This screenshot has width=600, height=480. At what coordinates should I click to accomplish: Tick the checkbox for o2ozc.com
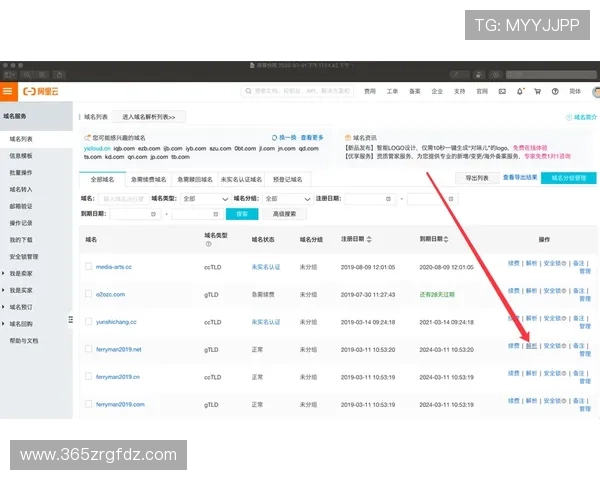88,294
